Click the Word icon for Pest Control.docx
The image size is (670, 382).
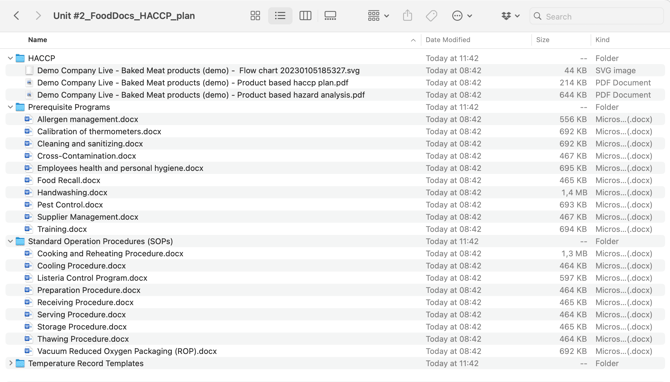pyautogui.click(x=28, y=205)
